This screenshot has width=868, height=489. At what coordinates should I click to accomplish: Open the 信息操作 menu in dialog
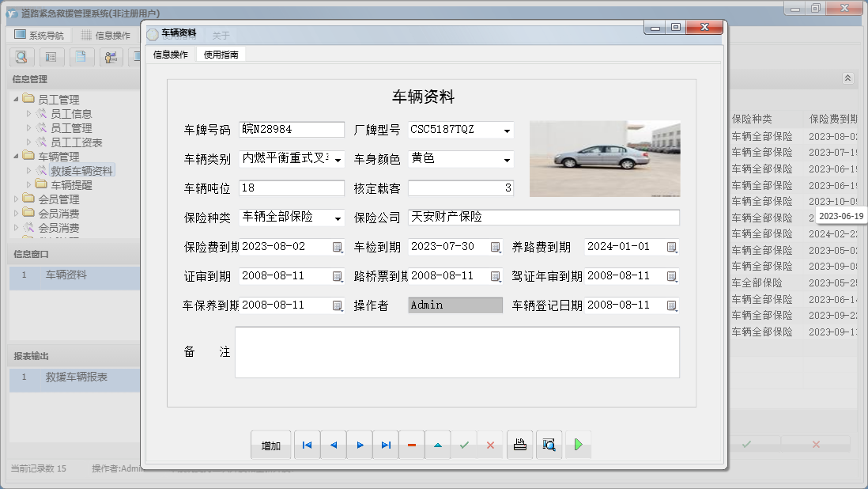(x=171, y=55)
